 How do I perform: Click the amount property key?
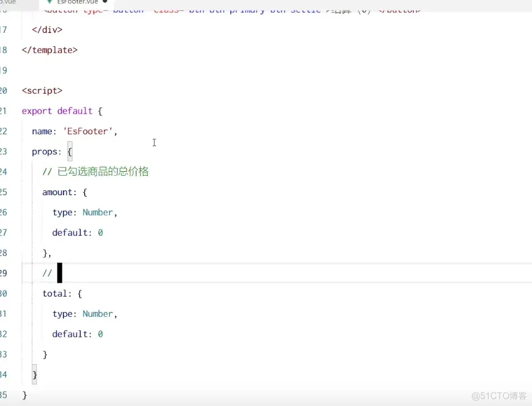click(x=57, y=192)
